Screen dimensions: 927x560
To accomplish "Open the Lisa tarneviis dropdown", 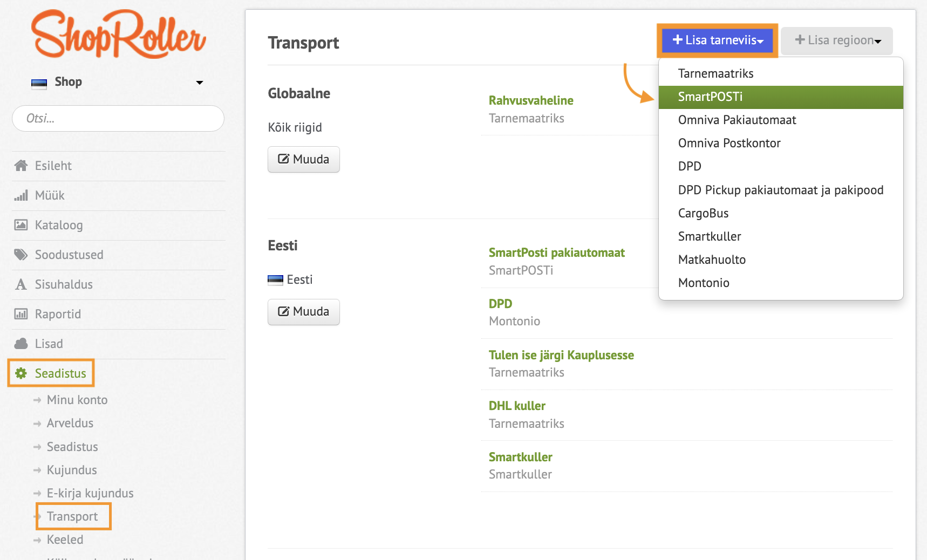I will 717,40.
